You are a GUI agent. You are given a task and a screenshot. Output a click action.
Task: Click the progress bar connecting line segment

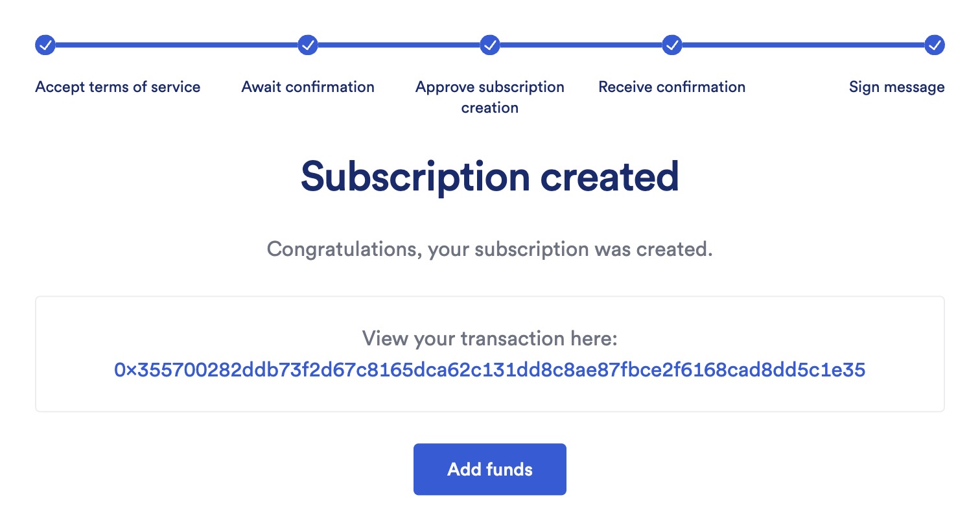(175, 45)
